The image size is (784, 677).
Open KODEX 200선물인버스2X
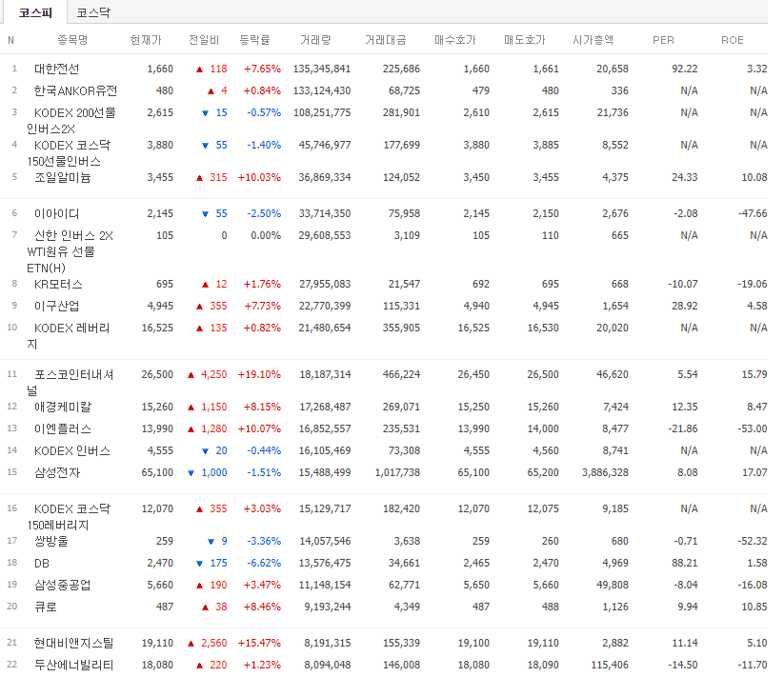71,121
